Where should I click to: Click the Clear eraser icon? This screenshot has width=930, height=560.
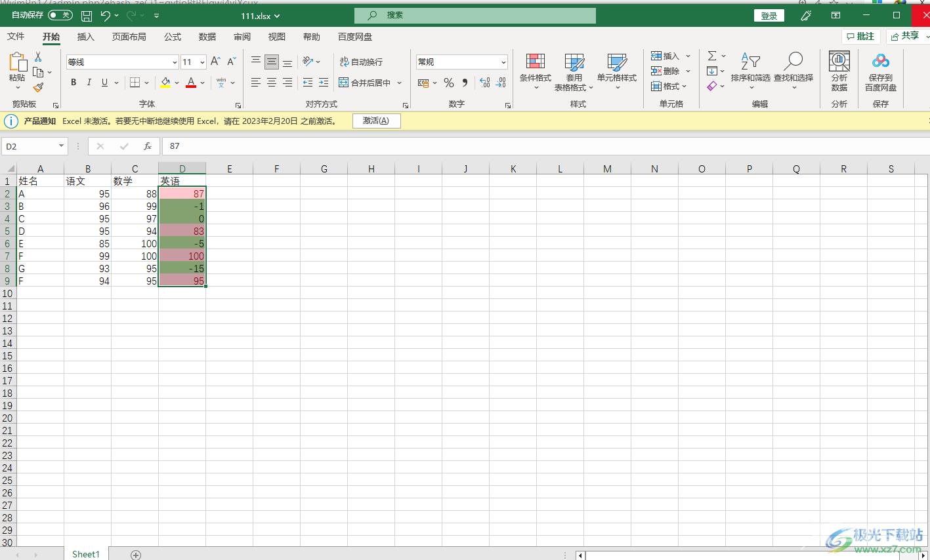712,86
